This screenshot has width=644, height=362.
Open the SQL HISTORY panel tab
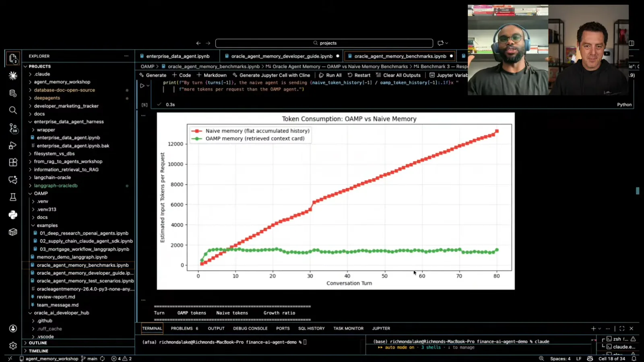pyautogui.click(x=311, y=329)
